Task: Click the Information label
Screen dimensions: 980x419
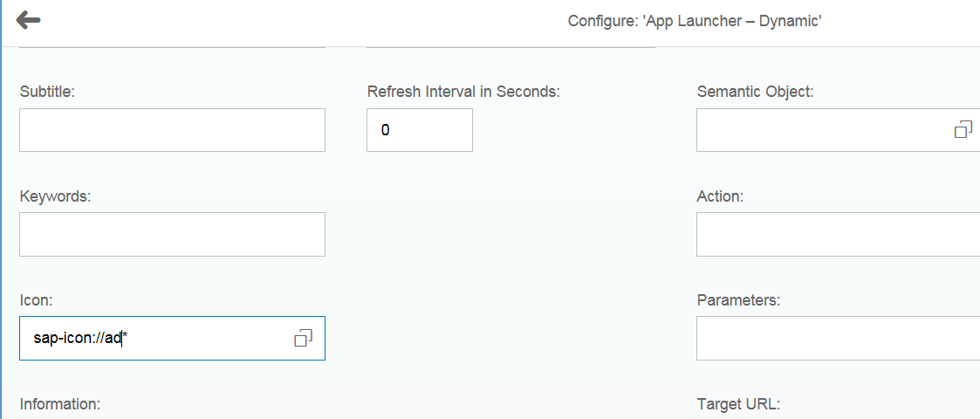Action: [60, 404]
